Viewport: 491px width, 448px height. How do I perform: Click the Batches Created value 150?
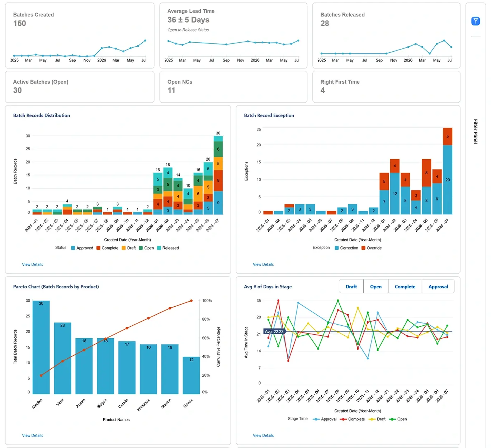click(20, 23)
